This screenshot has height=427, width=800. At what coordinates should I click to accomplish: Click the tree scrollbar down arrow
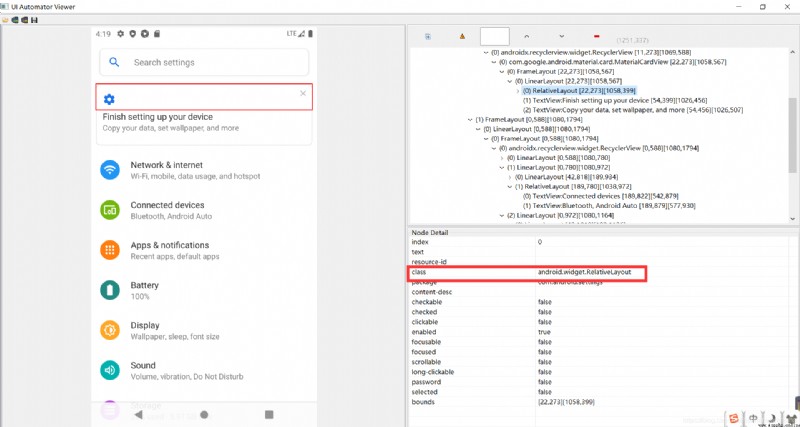coord(792,218)
